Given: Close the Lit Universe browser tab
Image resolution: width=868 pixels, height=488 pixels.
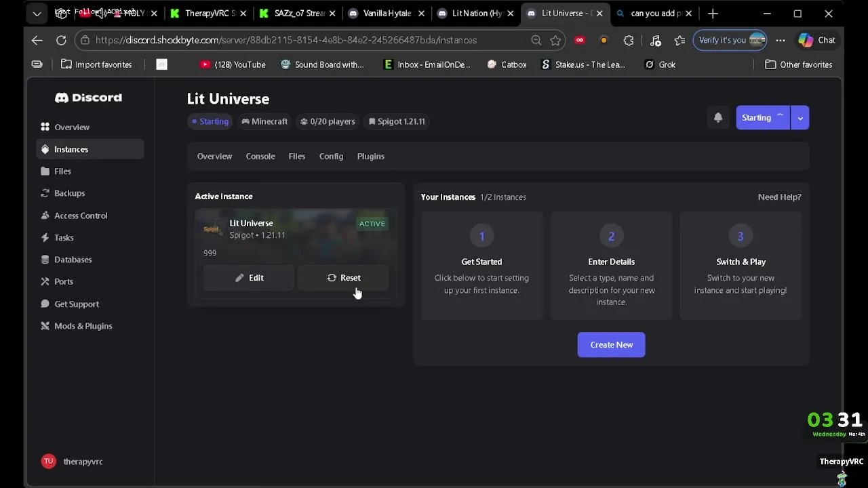Looking at the screenshot, I should tap(599, 14).
